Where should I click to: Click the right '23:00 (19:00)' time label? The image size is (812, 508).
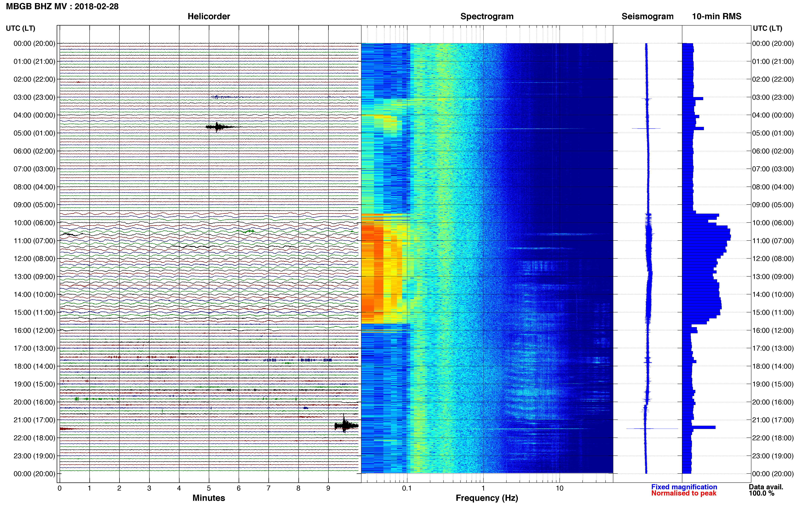pos(773,456)
